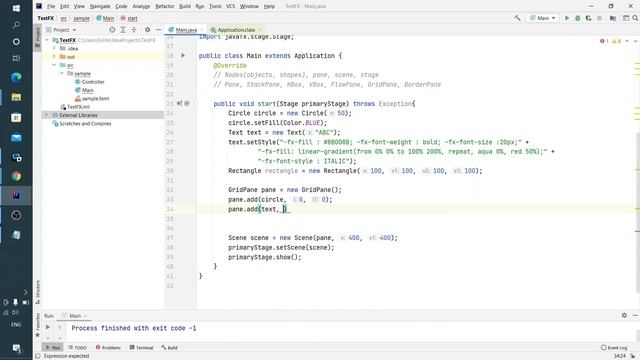Toggle the Favorites side stripe button

pyautogui.click(x=38, y=325)
